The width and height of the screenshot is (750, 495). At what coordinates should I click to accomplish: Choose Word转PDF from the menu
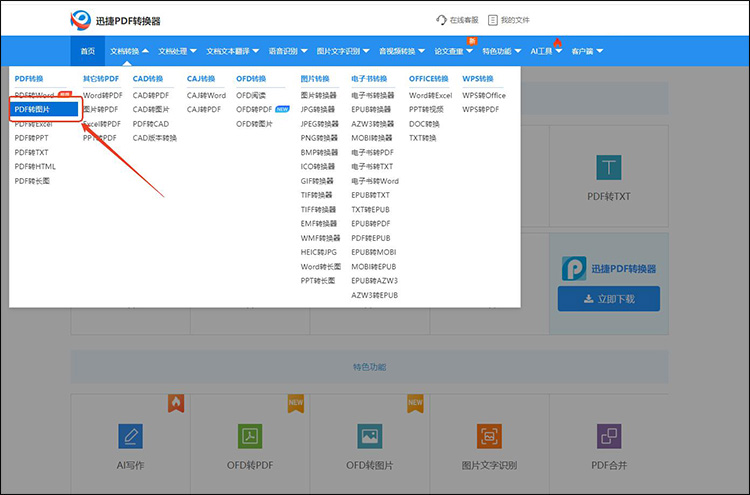(x=102, y=96)
